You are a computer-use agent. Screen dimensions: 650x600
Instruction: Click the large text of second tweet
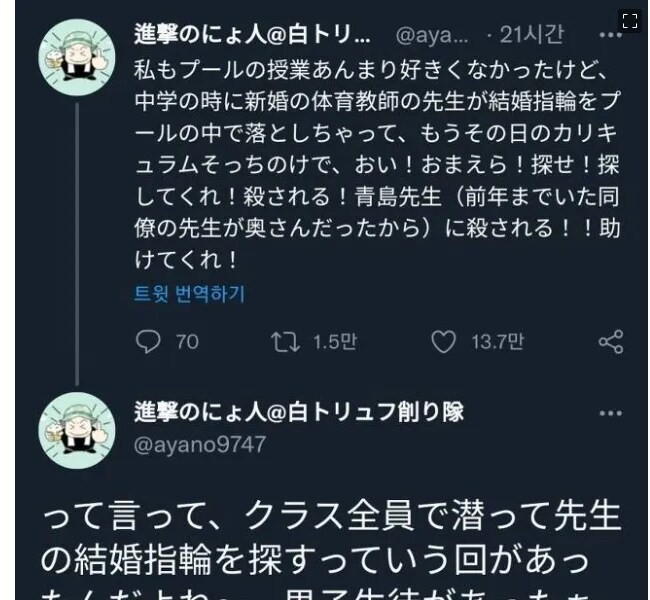330,545
